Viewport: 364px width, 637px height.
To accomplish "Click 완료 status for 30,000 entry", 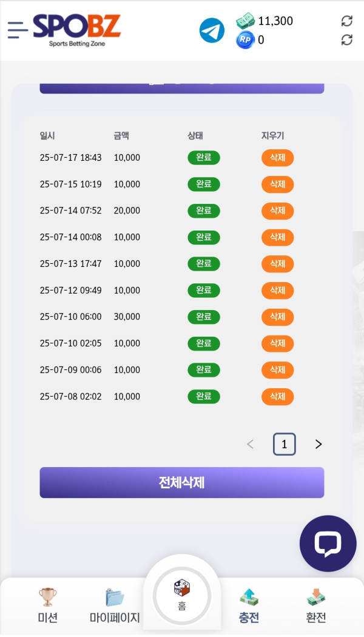I will pyautogui.click(x=204, y=317).
